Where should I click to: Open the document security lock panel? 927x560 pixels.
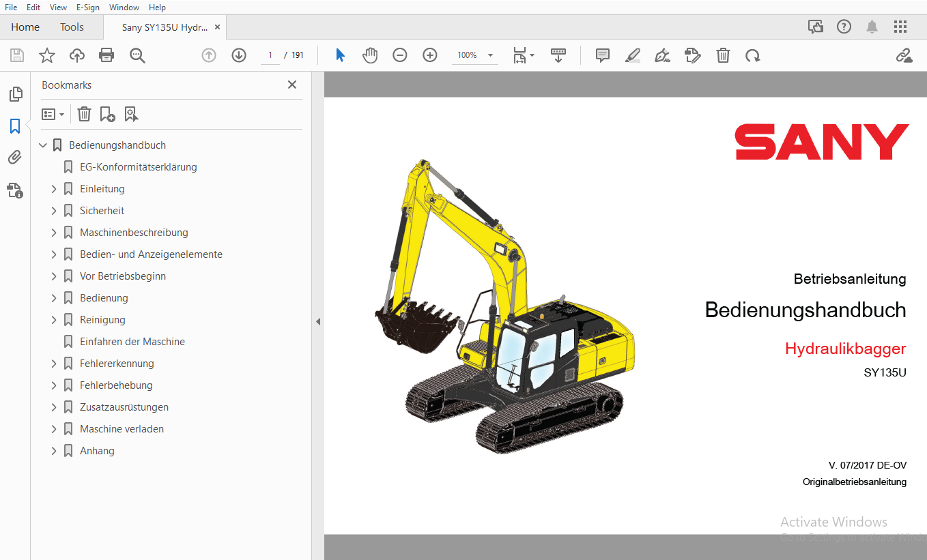pyautogui.click(x=15, y=190)
